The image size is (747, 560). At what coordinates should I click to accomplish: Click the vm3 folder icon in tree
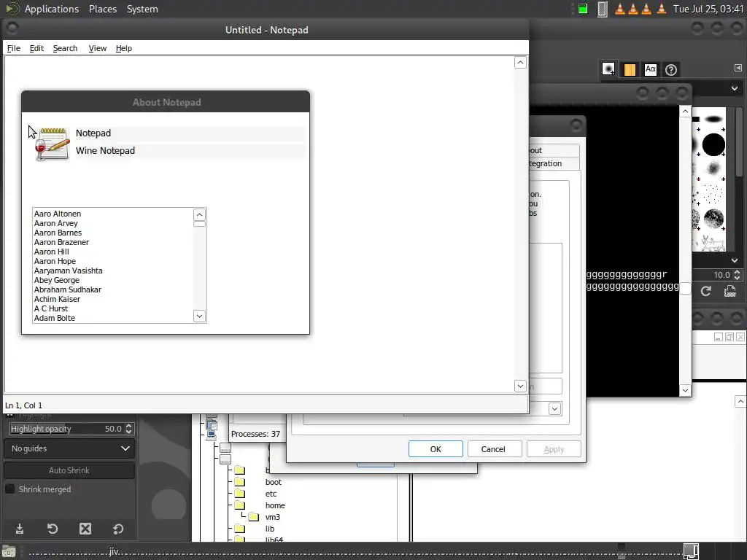(253, 517)
